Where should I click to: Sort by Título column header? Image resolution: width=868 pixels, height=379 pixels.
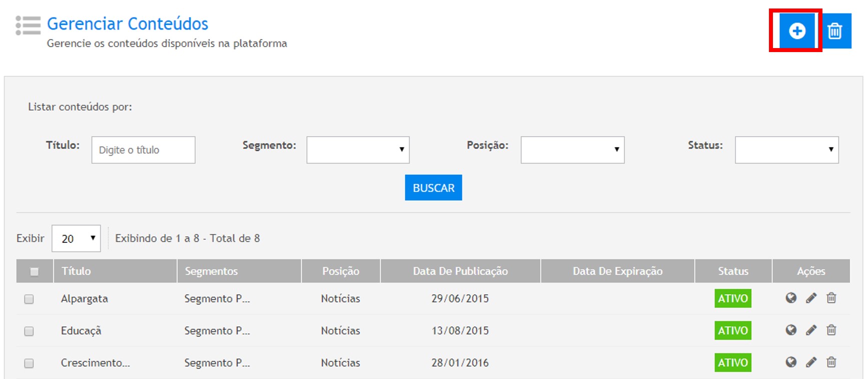tap(76, 271)
